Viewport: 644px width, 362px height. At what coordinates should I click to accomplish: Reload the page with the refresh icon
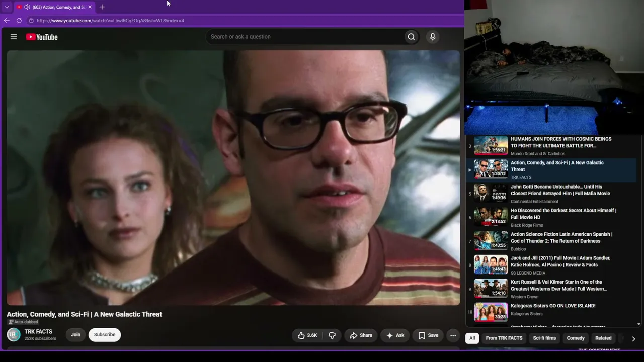(19, 21)
